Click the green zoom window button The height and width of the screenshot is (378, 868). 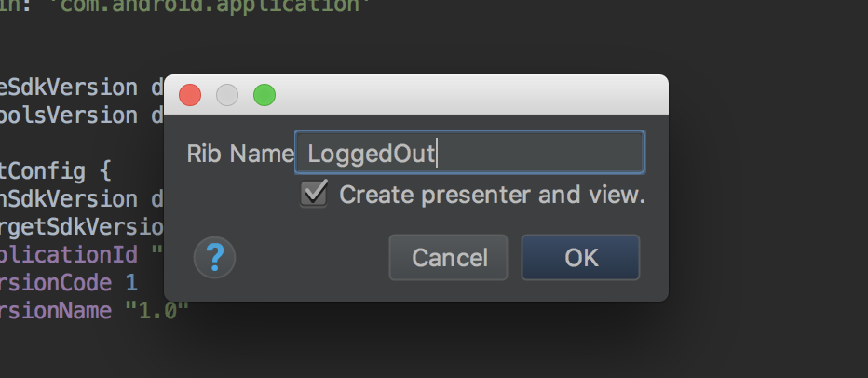click(264, 95)
